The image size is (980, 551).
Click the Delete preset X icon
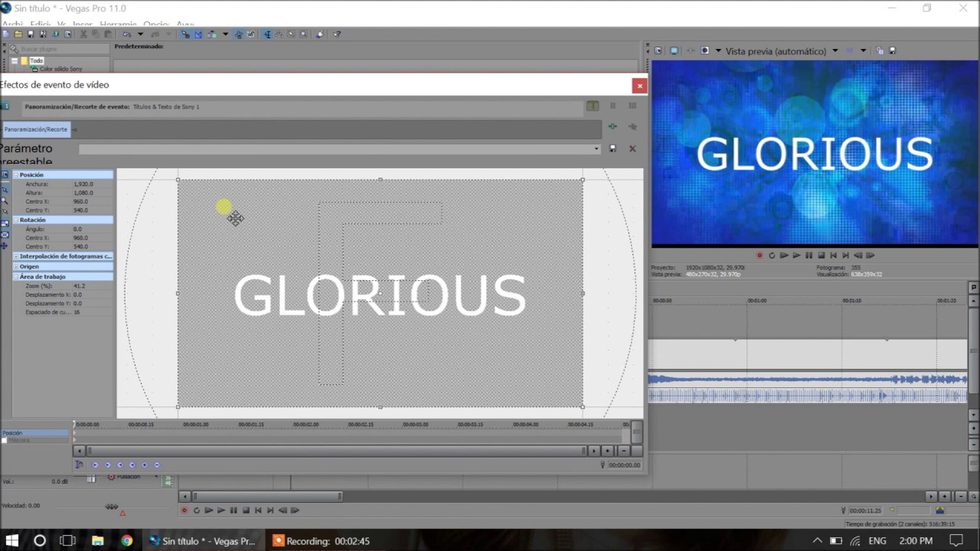point(632,148)
